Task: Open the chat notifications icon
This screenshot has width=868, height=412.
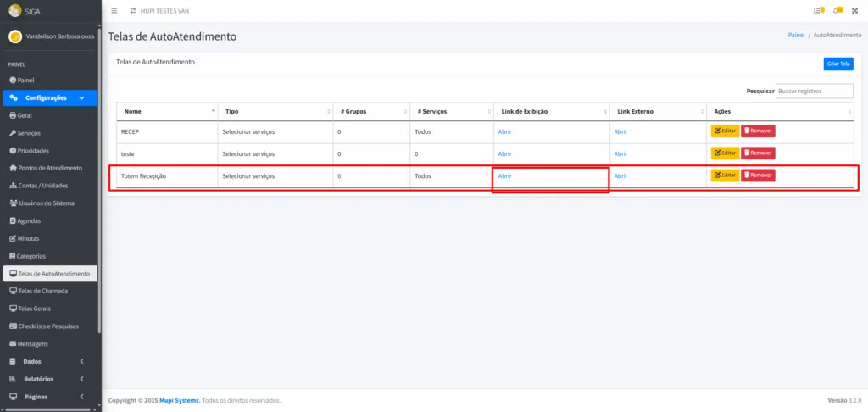Action: (x=837, y=11)
